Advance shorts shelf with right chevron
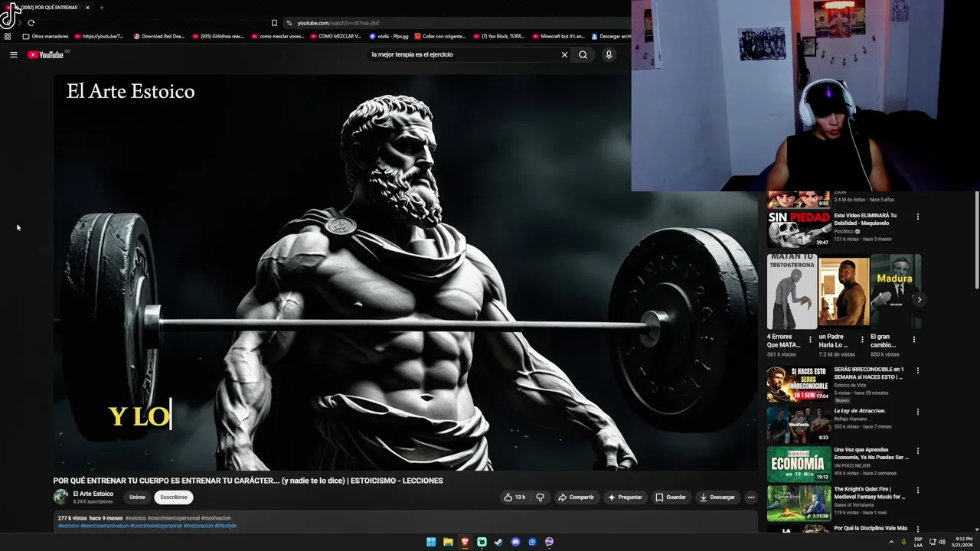The image size is (980, 551). tap(919, 299)
